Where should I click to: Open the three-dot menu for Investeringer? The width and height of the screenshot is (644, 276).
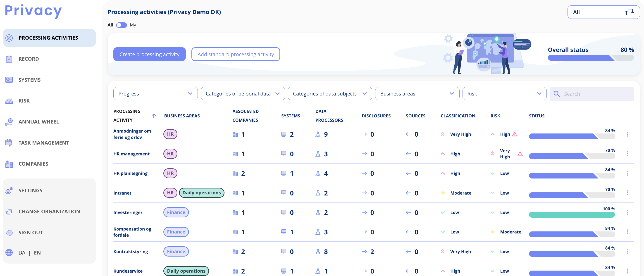[627, 212]
